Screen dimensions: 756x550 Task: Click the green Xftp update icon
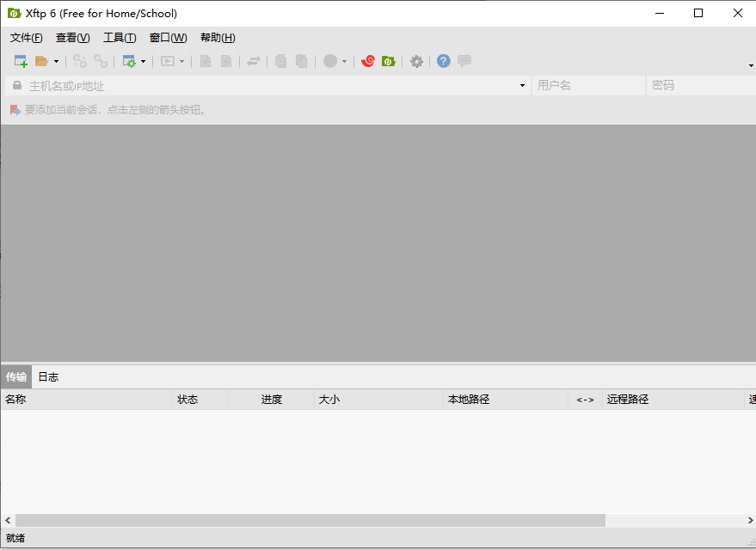point(388,61)
